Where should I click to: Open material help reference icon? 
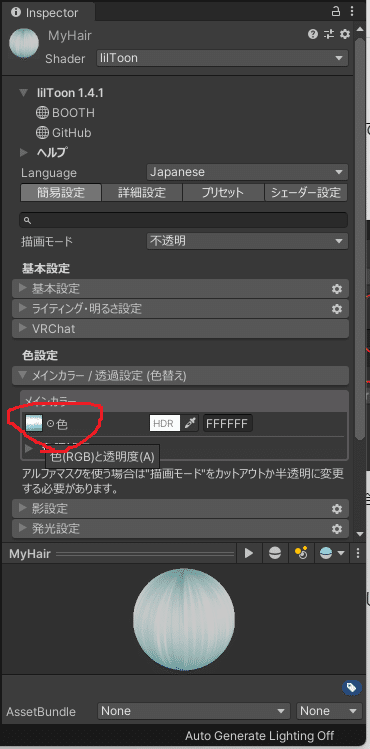(x=313, y=33)
